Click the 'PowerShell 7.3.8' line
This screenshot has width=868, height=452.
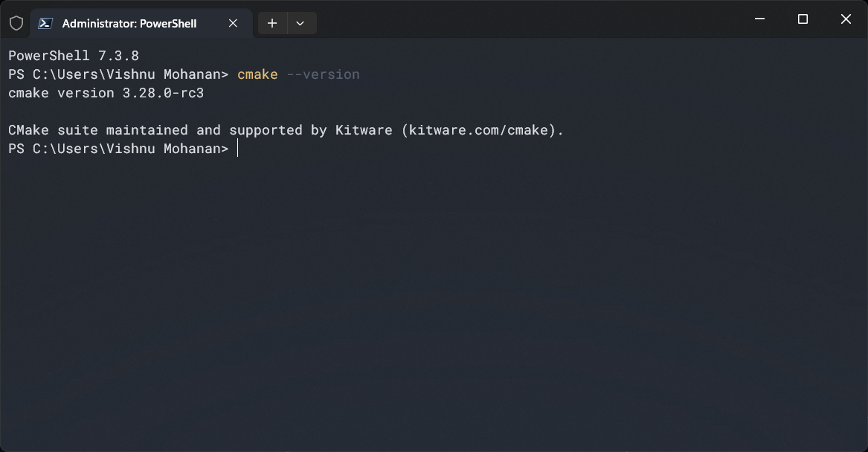tap(74, 56)
